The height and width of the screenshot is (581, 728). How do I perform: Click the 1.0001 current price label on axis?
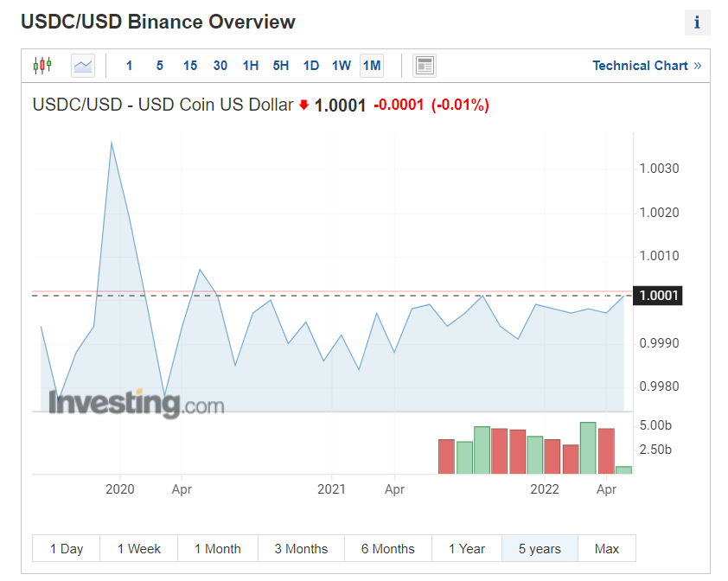[658, 296]
